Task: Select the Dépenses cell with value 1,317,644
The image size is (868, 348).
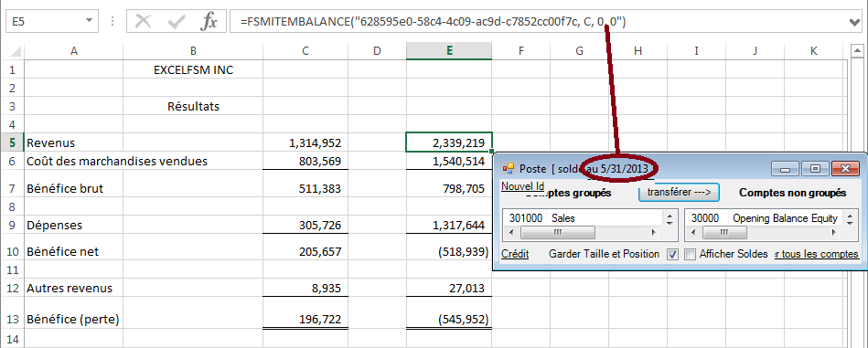Action: (x=449, y=225)
